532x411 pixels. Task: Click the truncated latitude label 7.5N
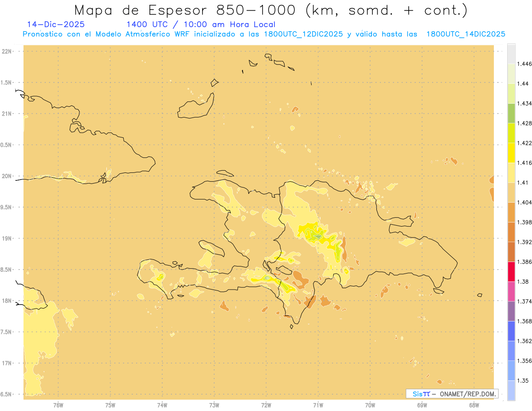point(7,332)
